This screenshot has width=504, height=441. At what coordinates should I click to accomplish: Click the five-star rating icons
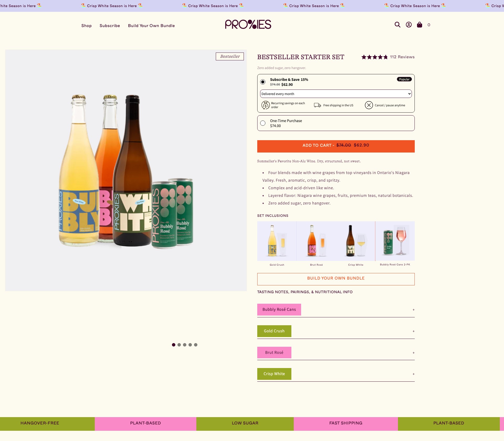coord(374,57)
